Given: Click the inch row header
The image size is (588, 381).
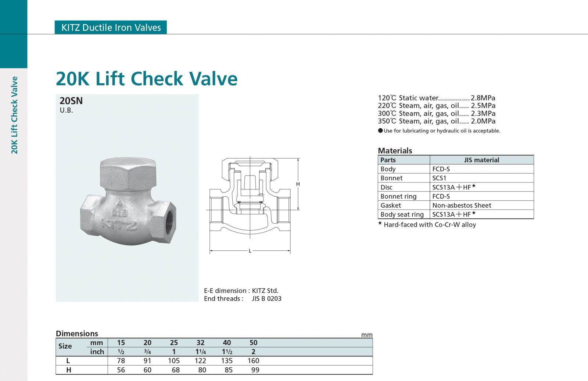Looking at the screenshot, I should 97,352.
